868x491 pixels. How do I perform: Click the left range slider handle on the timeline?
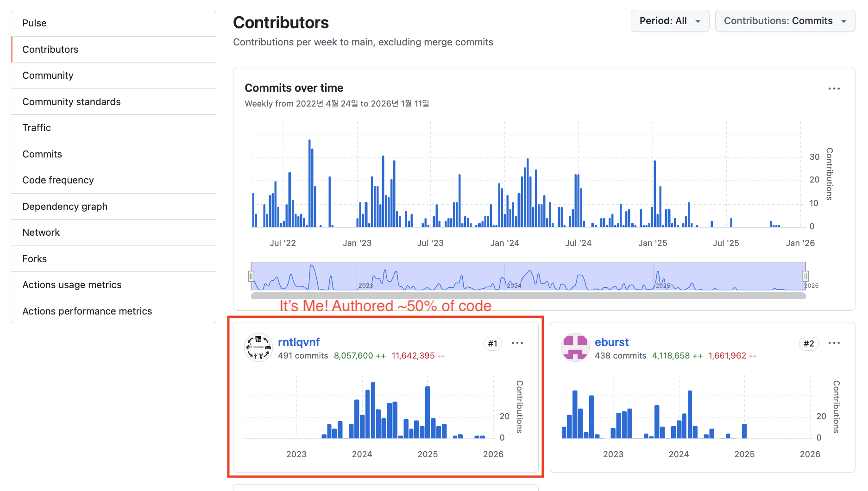pyautogui.click(x=251, y=276)
